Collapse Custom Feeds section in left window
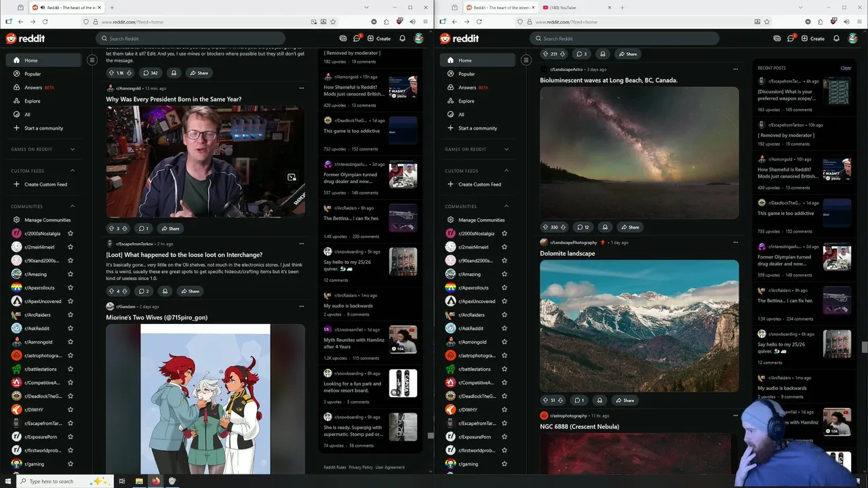868x488 pixels. coord(73,171)
